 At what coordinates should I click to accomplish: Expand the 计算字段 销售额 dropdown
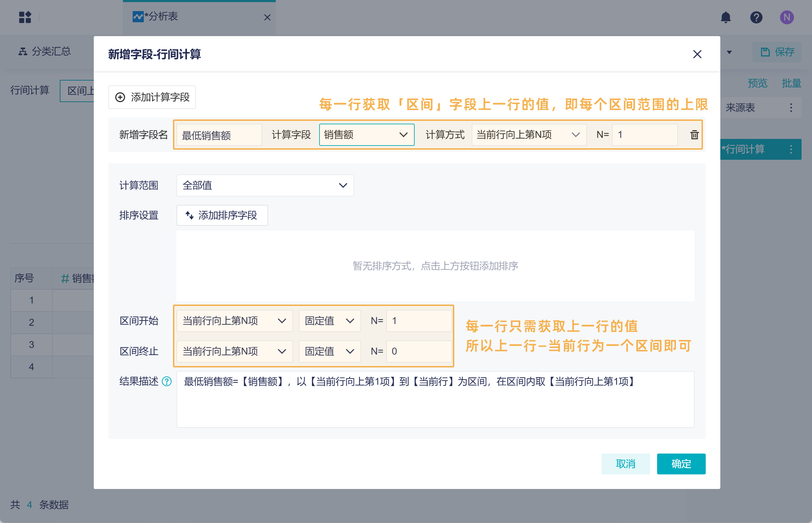click(366, 135)
